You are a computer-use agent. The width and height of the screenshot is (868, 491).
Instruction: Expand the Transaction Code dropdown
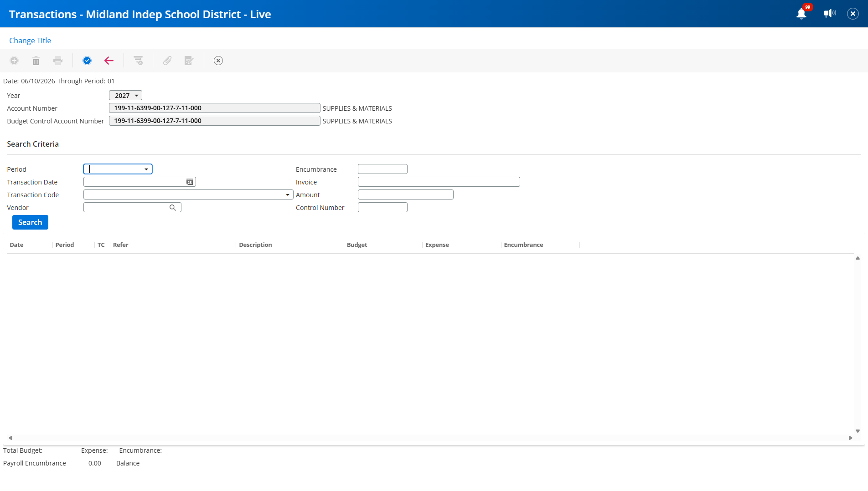(288, 195)
